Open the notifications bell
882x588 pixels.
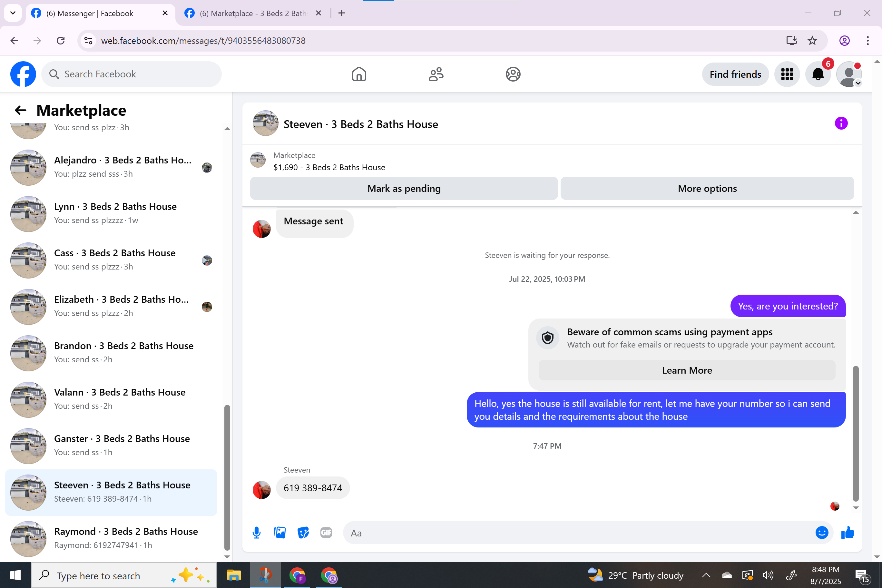click(818, 74)
